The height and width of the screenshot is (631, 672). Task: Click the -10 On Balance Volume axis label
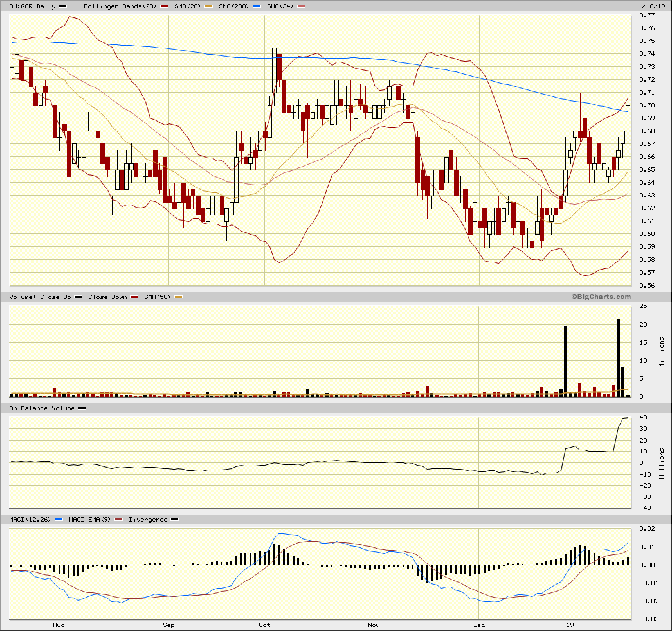click(x=645, y=474)
